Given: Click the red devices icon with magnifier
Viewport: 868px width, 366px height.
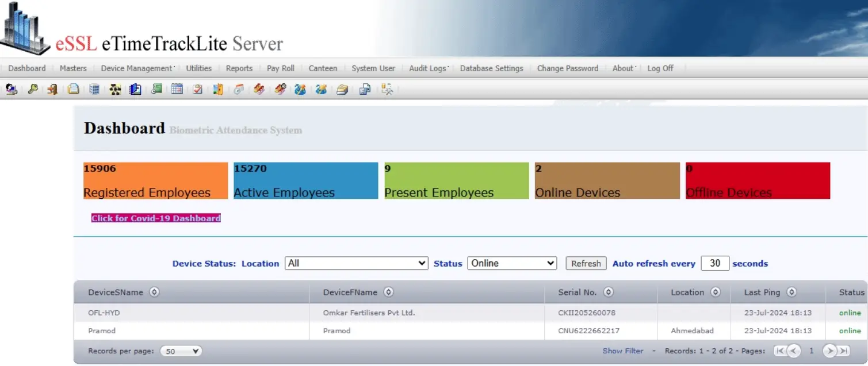Looking at the screenshot, I should tap(280, 89).
